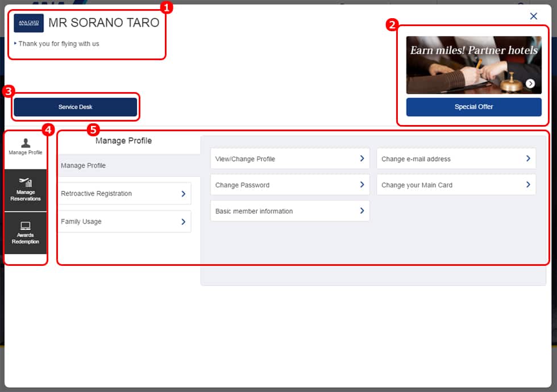The height and width of the screenshot is (392, 557).
Task: Switch to Awards Redemption tab
Action: 26,233
